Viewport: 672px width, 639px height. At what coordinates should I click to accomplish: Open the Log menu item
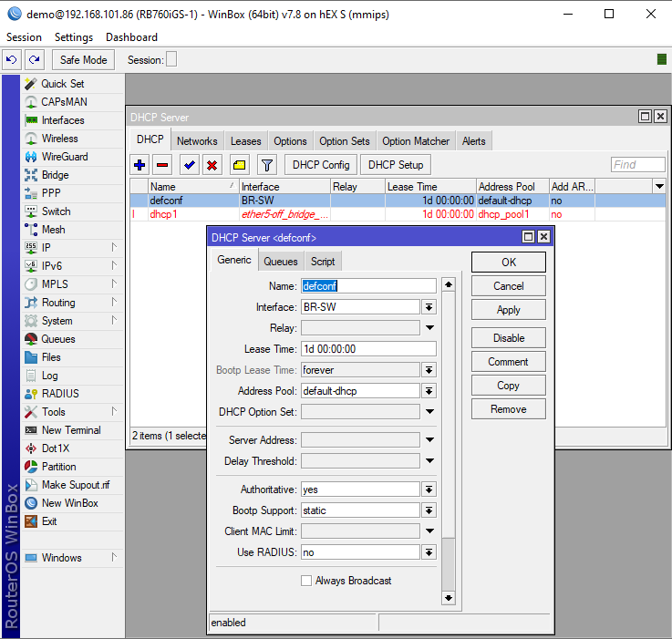pos(72,376)
